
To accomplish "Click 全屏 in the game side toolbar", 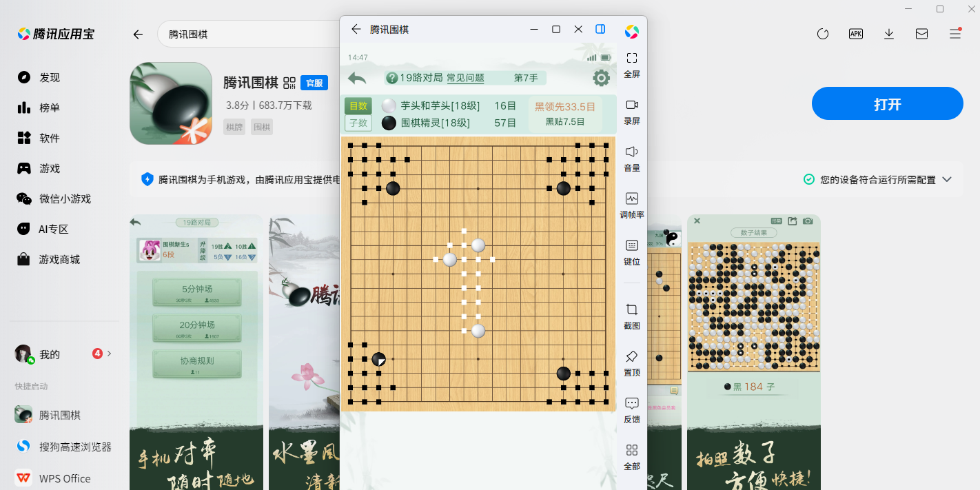I will [632, 64].
